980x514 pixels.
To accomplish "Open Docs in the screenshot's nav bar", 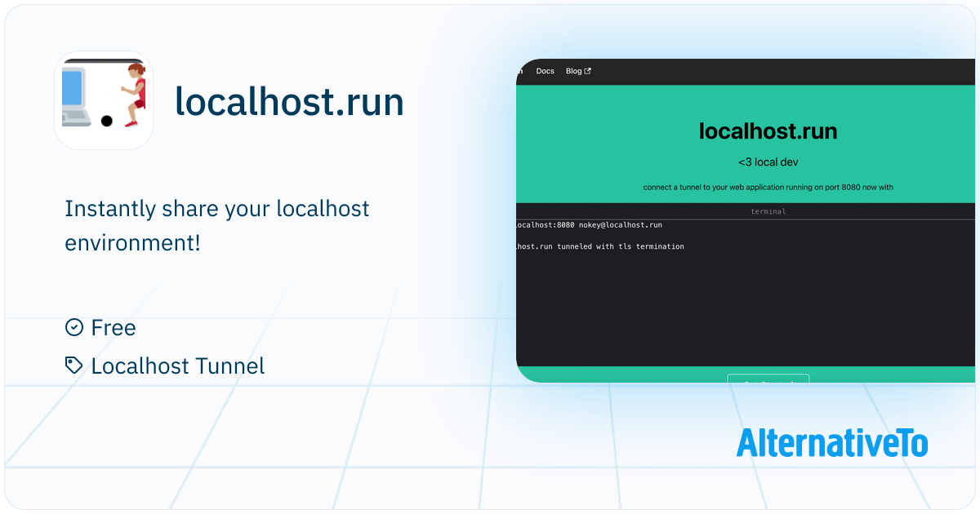I will [x=546, y=71].
